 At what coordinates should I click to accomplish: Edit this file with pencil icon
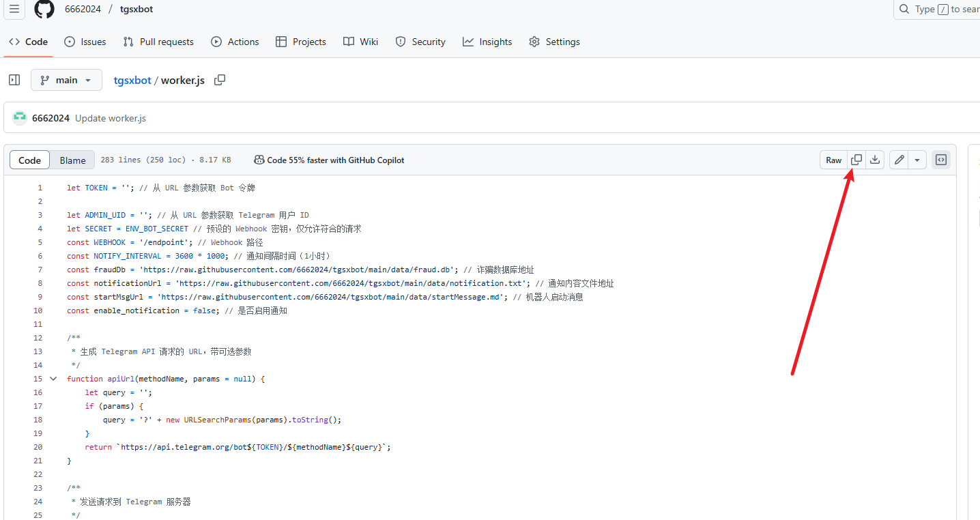[x=899, y=160]
